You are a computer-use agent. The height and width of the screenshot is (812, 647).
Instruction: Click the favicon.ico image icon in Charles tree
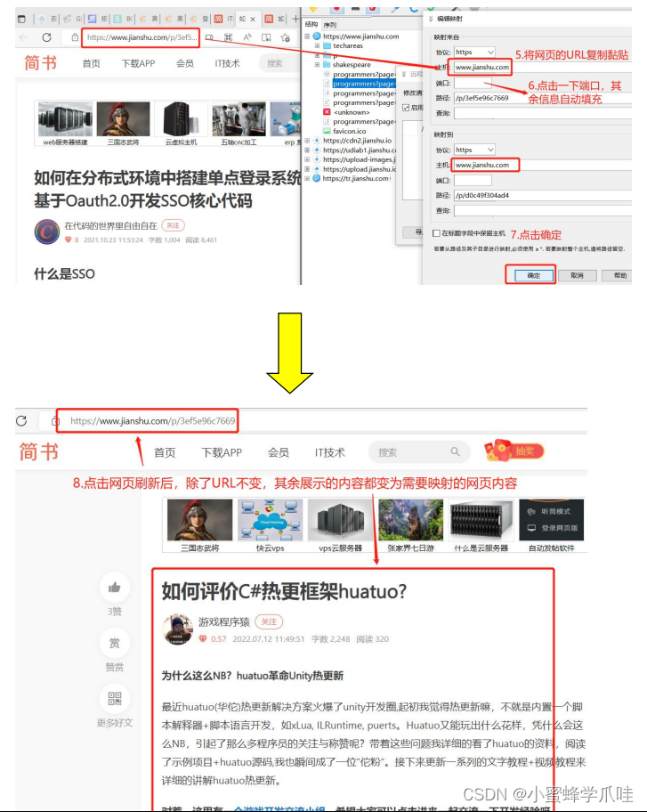327,131
